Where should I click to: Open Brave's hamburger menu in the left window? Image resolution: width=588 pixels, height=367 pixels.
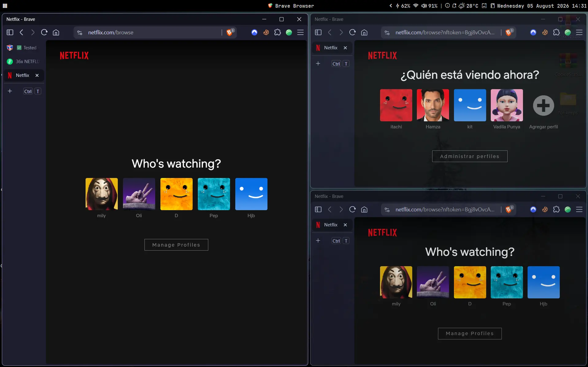[x=301, y=32]
